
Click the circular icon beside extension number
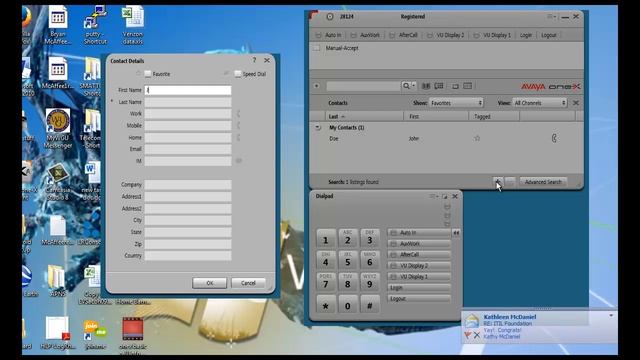pyautogui.click(x=330, y=17)
